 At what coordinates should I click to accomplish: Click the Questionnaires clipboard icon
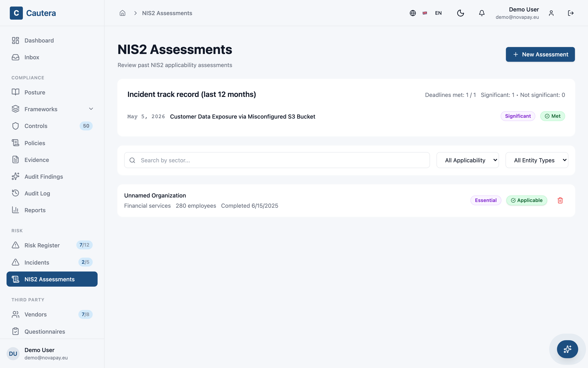15,331
